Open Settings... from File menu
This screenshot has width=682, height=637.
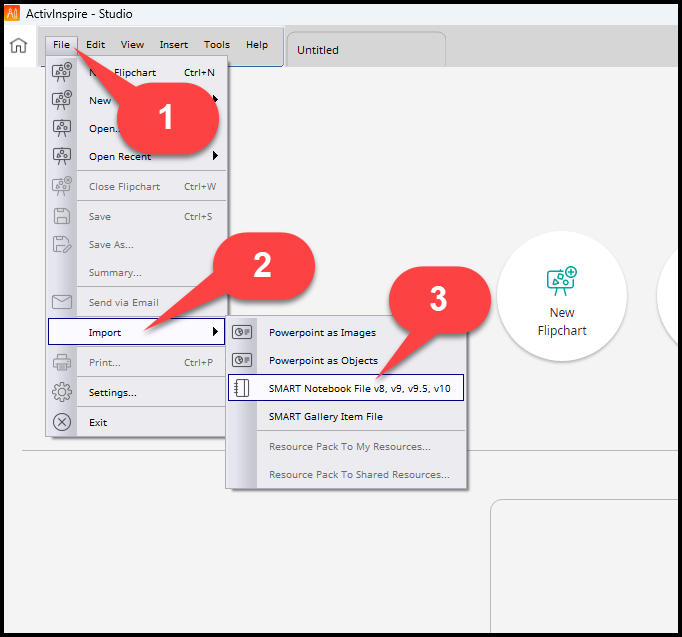coord(137,392)
